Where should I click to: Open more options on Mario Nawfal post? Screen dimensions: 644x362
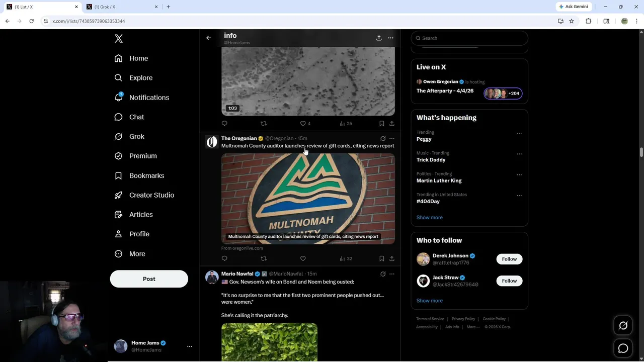point(392,274)
